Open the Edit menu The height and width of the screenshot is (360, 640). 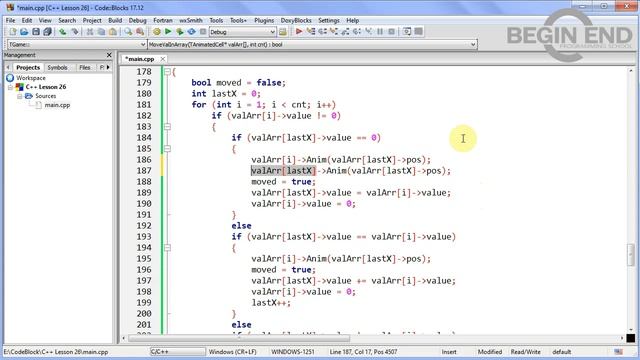point(27,20)
